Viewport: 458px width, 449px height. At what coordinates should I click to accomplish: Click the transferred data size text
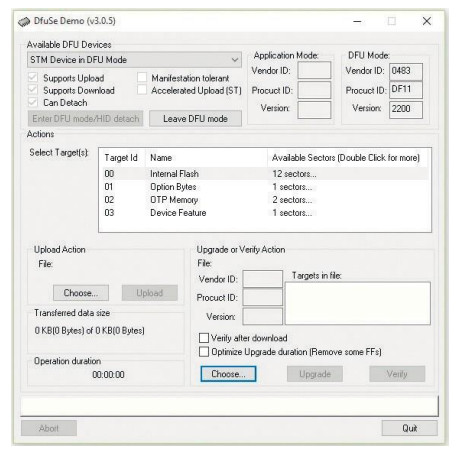pyautogui.click(x=89, y=331)
